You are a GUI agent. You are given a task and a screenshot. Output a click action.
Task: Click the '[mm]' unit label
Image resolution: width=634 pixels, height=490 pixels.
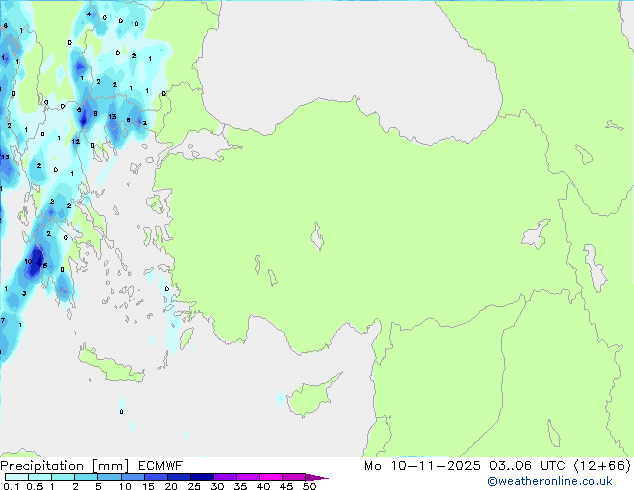[x=110, y=466]
